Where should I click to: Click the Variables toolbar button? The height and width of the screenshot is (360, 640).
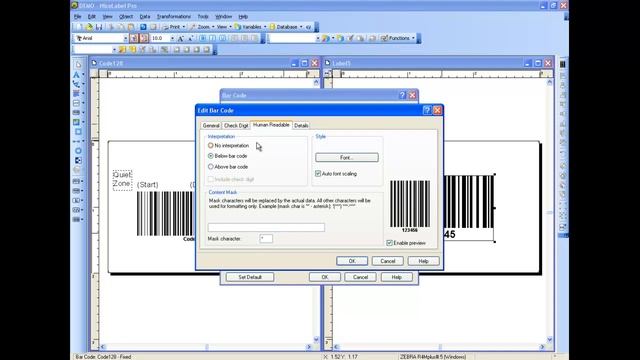(249, 27)
